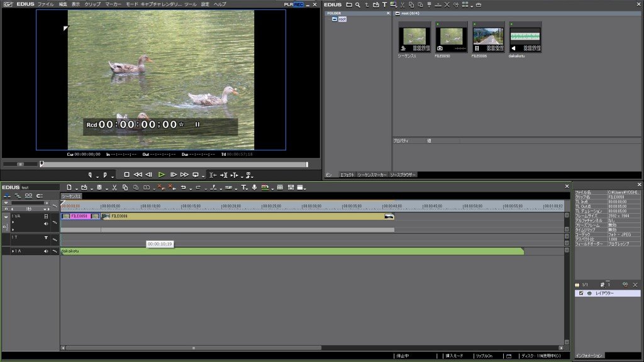Click the green Play button in the player
The height and width of the screenshot is (362, 644).
pyautogui.click(x=162, y=175)
